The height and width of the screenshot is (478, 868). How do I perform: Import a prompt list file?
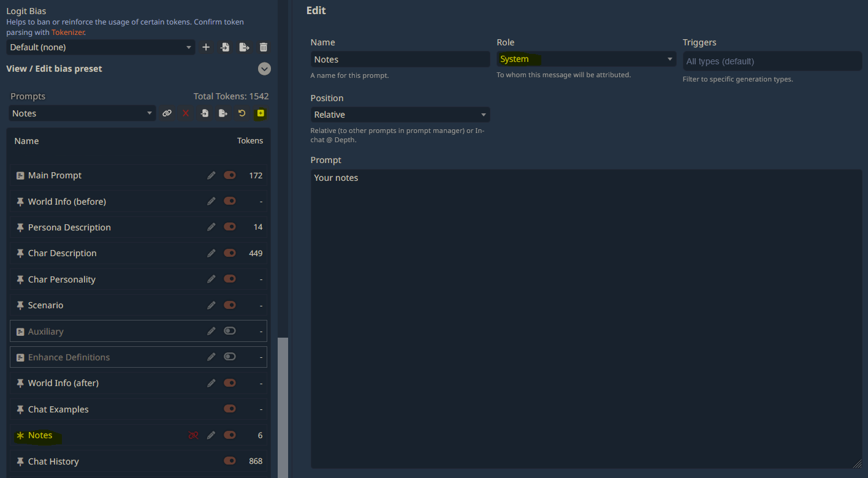click(205, 113)
